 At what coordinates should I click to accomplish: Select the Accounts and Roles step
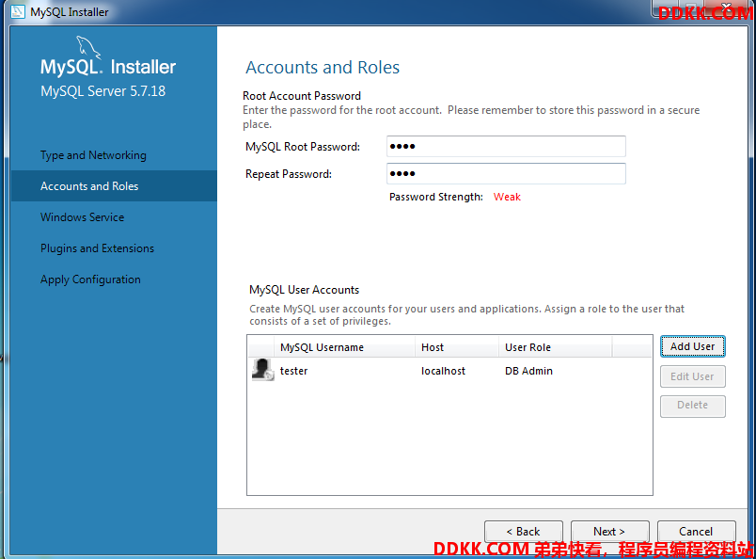click(x=114, y=185)
